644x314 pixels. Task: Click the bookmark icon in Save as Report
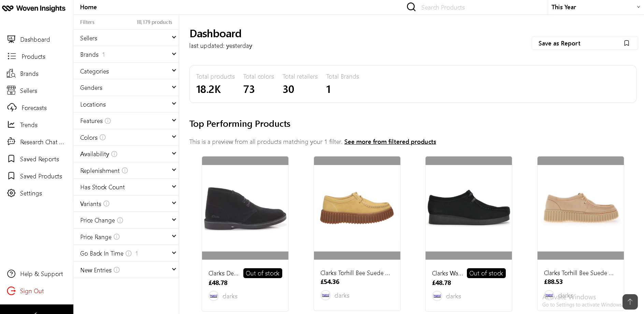coord(626,43)
